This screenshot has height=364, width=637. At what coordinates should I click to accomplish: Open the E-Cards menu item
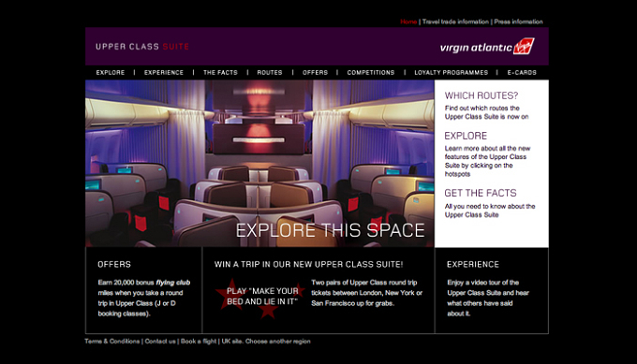[x=522, y=73]
